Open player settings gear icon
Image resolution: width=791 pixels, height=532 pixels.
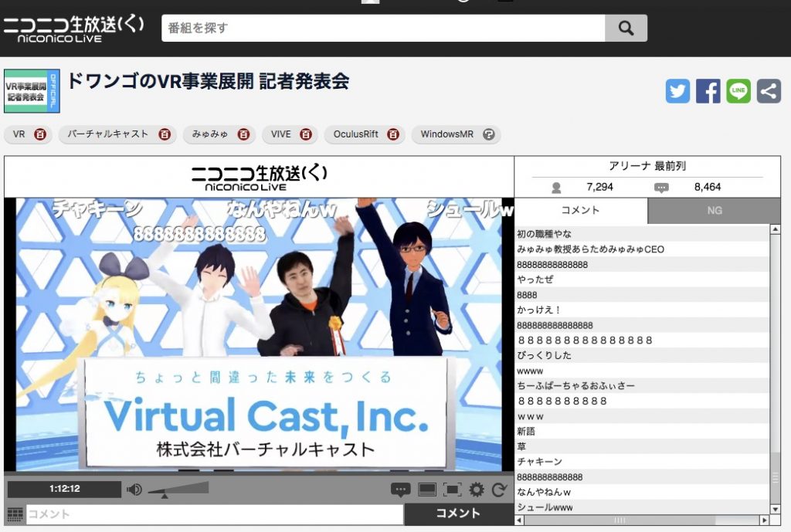476,489
